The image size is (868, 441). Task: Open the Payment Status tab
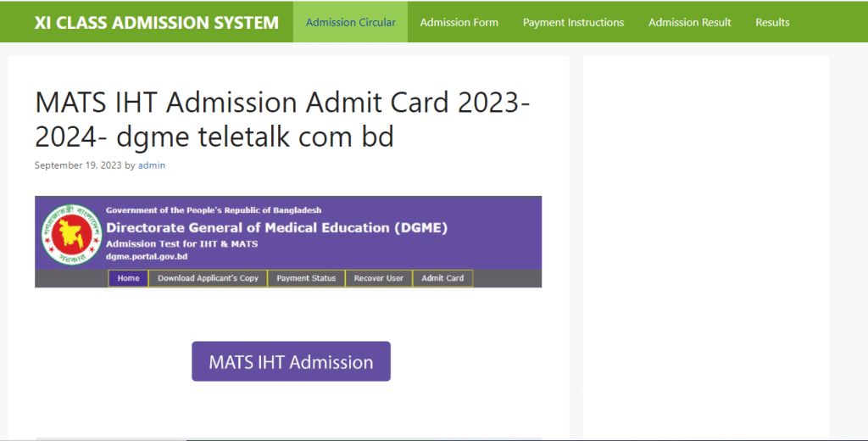(x=306, y=278)
